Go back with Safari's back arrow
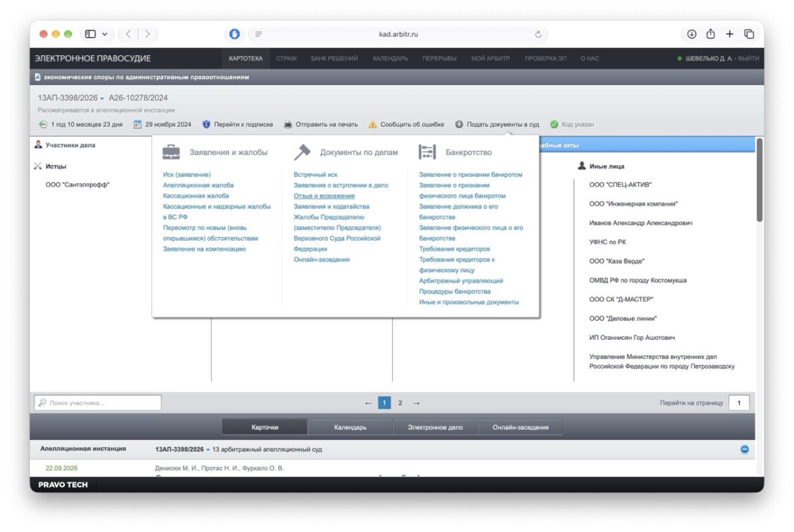 tap(128, 34)
